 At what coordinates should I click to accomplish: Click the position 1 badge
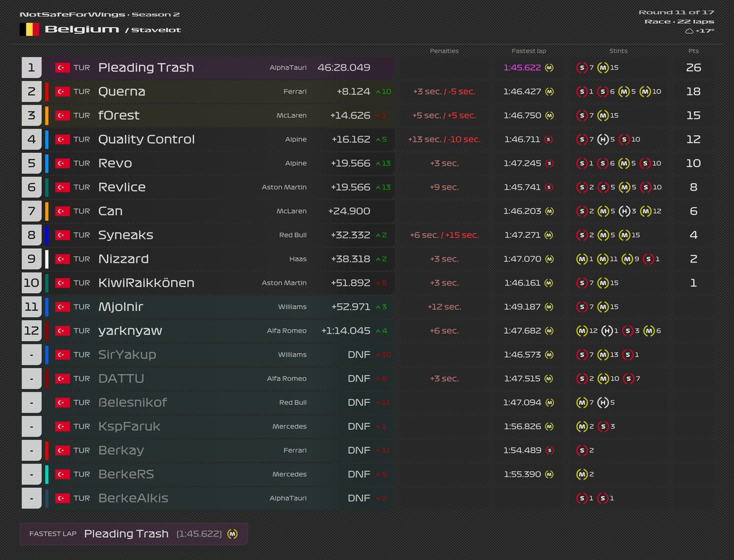pos(31,67)
